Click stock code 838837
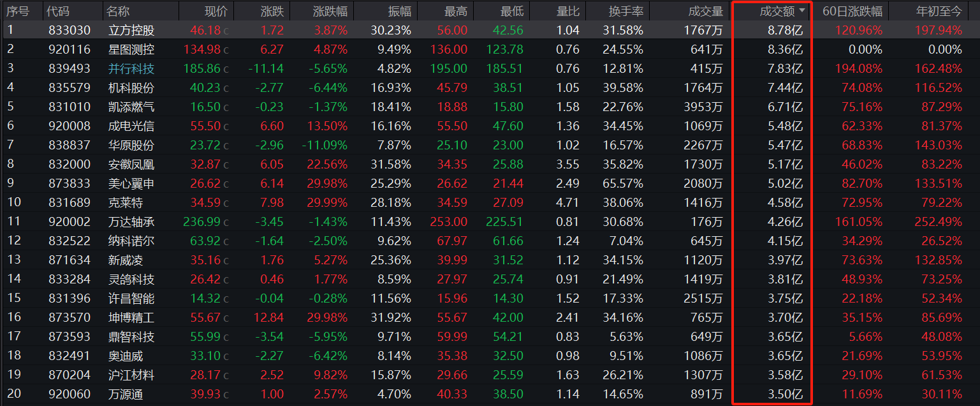980x406 pixels. pos(69,145)
